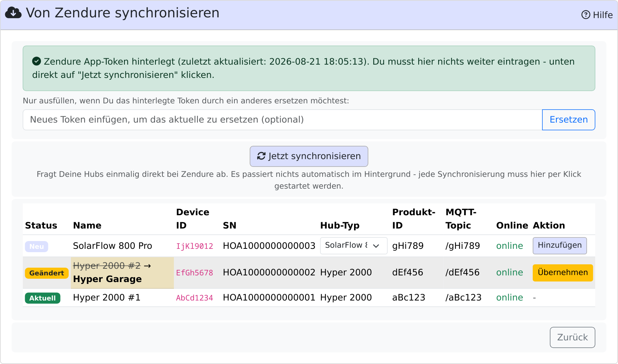618x364 pixels.
Task: Click product ID gHi789
Action: (408, 246)
